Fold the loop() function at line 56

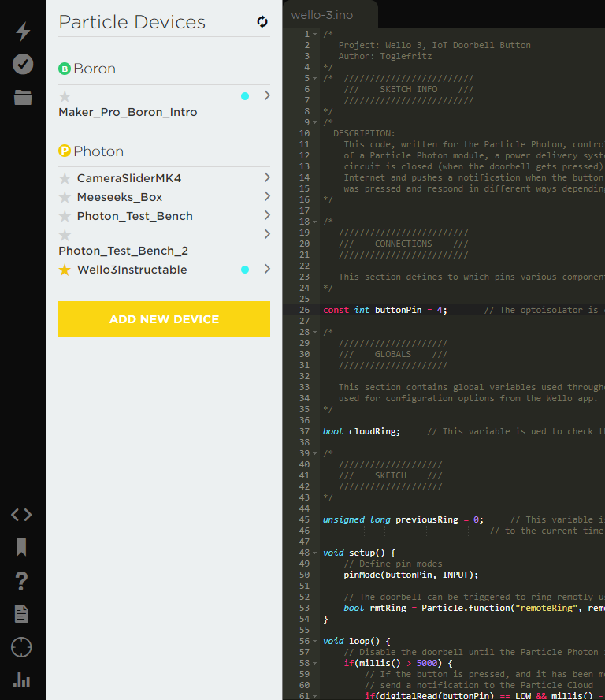click(x=315, y=642)
